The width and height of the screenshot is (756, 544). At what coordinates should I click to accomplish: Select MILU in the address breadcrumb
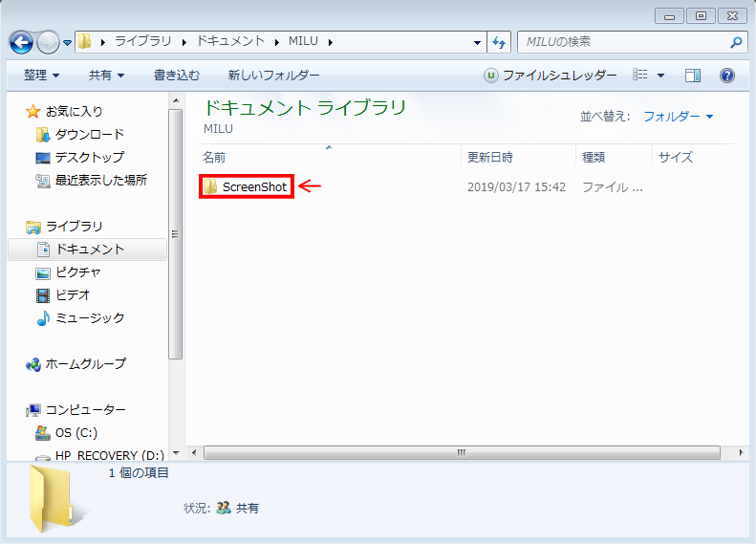[303, 41]
